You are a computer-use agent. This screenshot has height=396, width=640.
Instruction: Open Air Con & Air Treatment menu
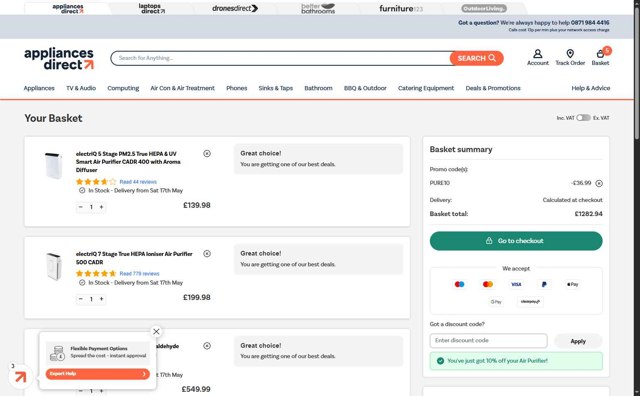pos(182,88)
